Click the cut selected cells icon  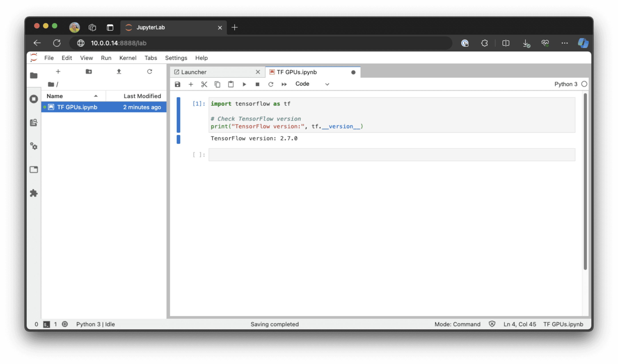coord(204,84)
